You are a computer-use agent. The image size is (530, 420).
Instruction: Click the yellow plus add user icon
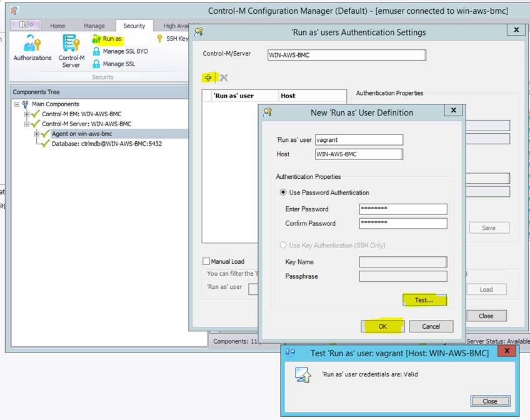[x=209, y=77]
